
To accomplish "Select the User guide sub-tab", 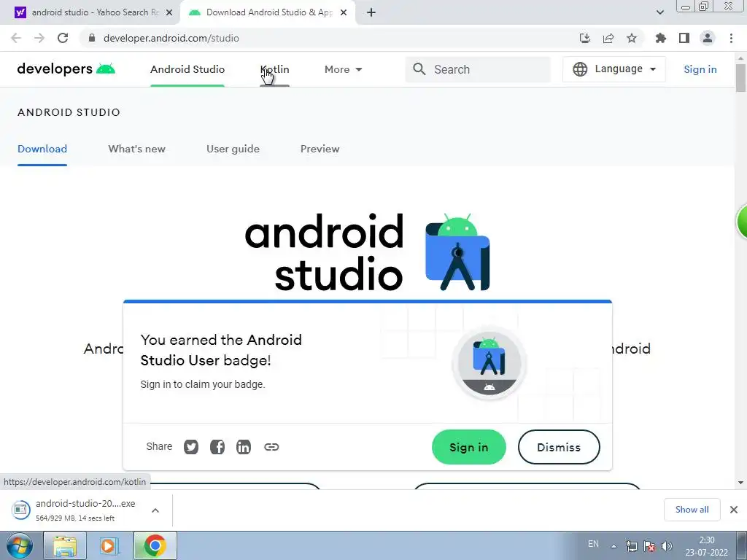I will [233, 149].
